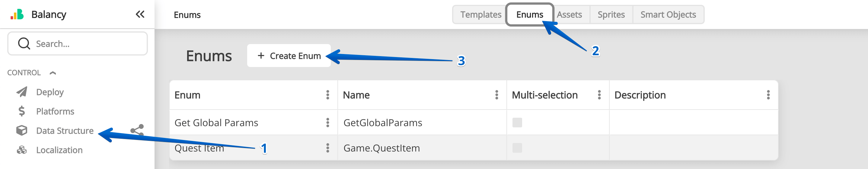This screenshot has height=169, width=868.
Task: Click the Balancy logo icon
Action: (17, 14)
